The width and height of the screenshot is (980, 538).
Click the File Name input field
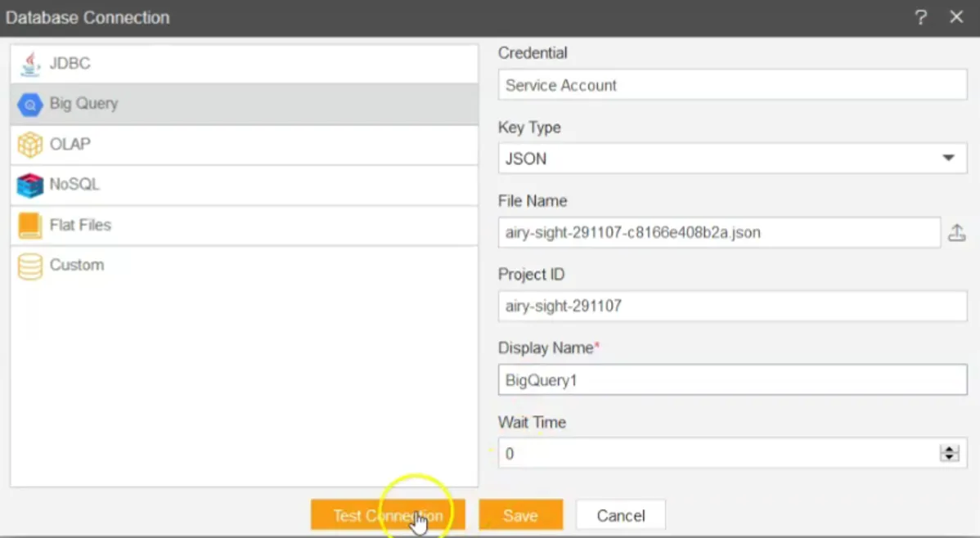[719, 232]
